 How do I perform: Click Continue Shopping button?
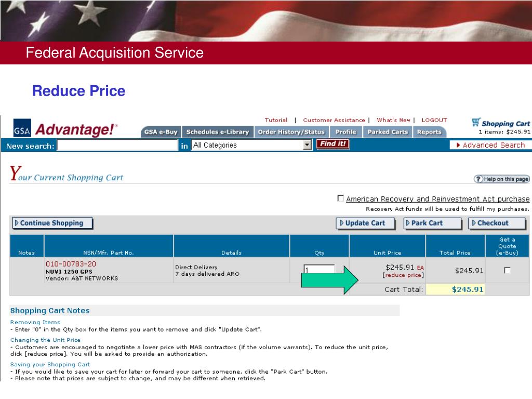pyautogui.click(x=52, y=223)
